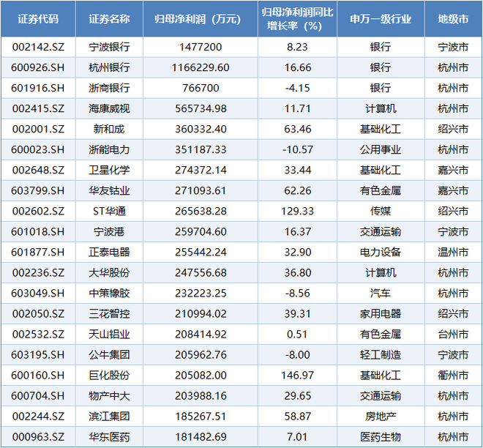The image size is (483, 448).
Task: Click the 公牛集团 name cell
Action: click(108, 355)
